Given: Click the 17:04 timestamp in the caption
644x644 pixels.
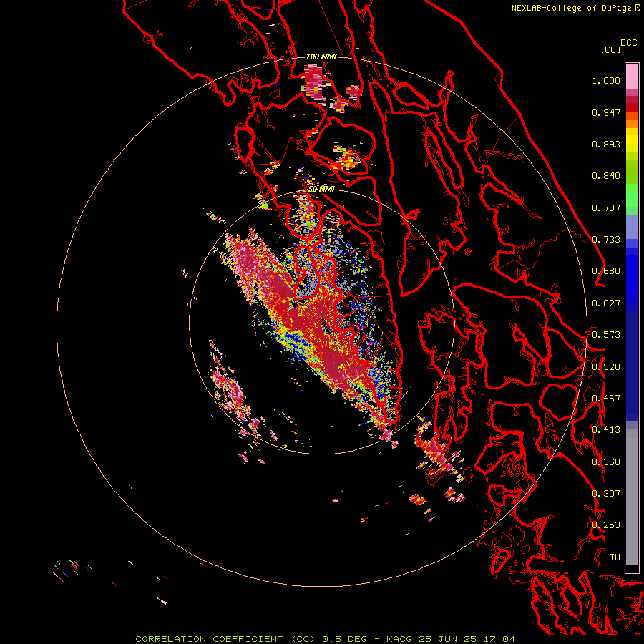Looking at the screenshot, I should 499,639.
